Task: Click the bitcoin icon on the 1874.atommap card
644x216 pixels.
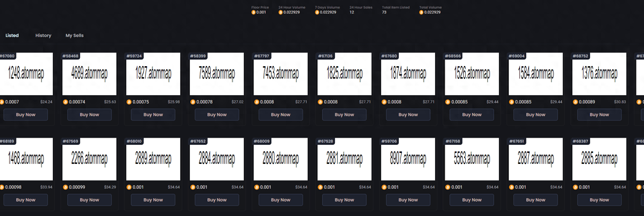Action: click(384, 102)
